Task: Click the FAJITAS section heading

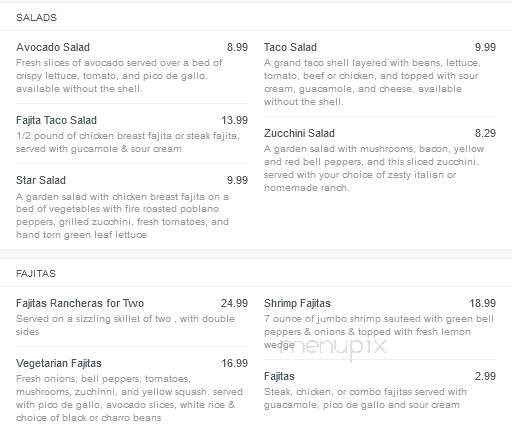Action: 36,274
